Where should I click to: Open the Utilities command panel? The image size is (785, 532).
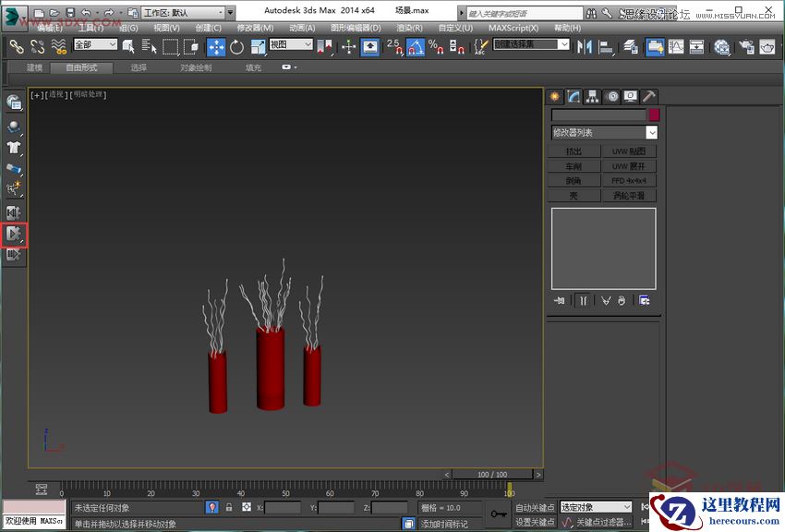tap(649, 96)
